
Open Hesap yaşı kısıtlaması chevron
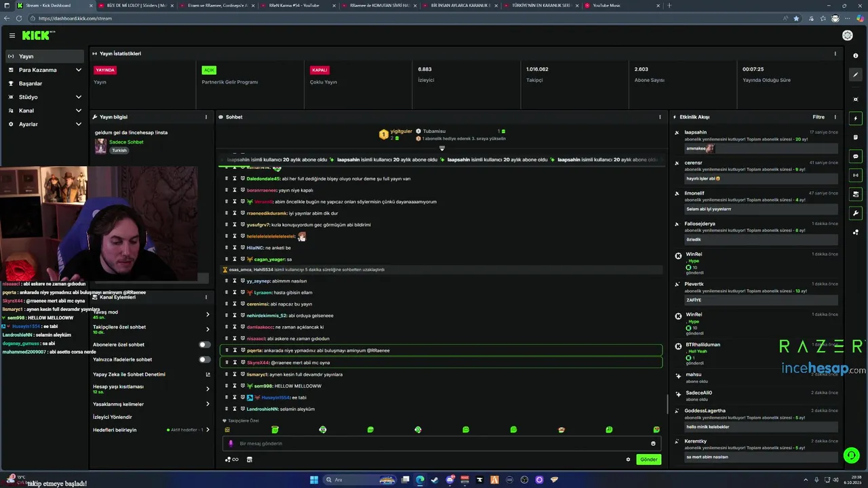click(208, 389)
